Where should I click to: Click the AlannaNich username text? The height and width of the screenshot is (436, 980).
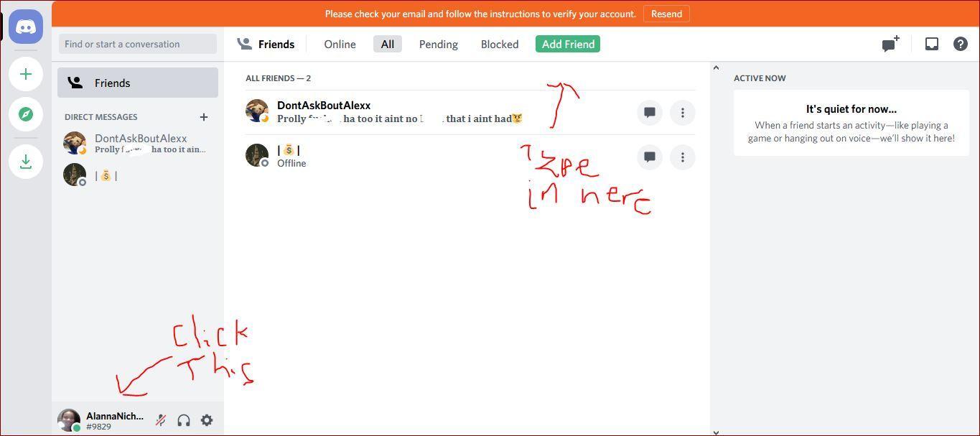[x=115, y=416]
